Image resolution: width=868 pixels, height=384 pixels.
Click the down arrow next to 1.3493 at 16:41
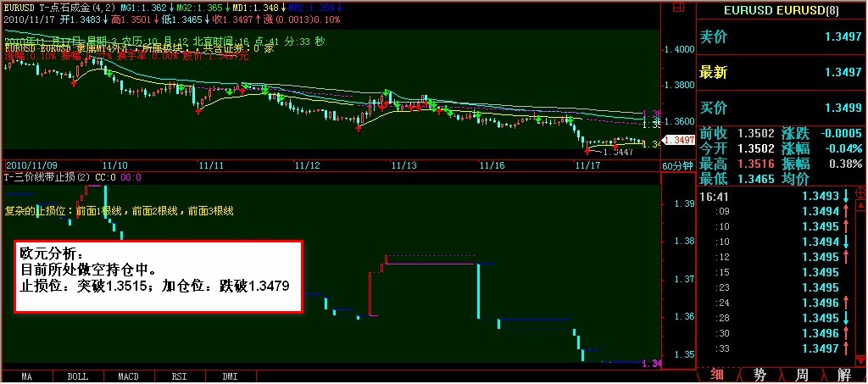[847, 196]
